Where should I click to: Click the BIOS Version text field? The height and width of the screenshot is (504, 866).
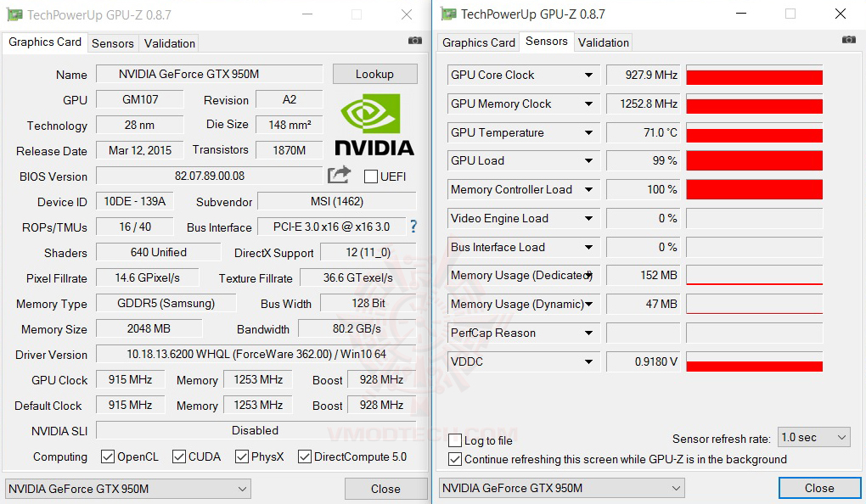(x=208, y=176)
